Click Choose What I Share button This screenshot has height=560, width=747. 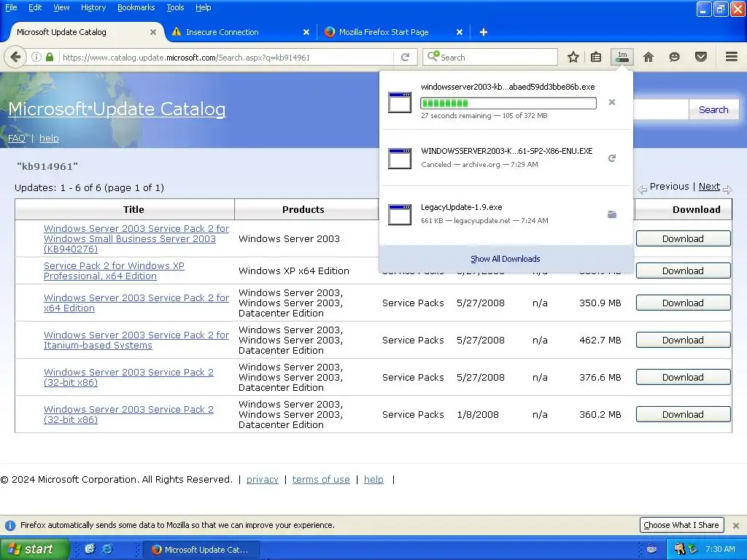[682, 525]
